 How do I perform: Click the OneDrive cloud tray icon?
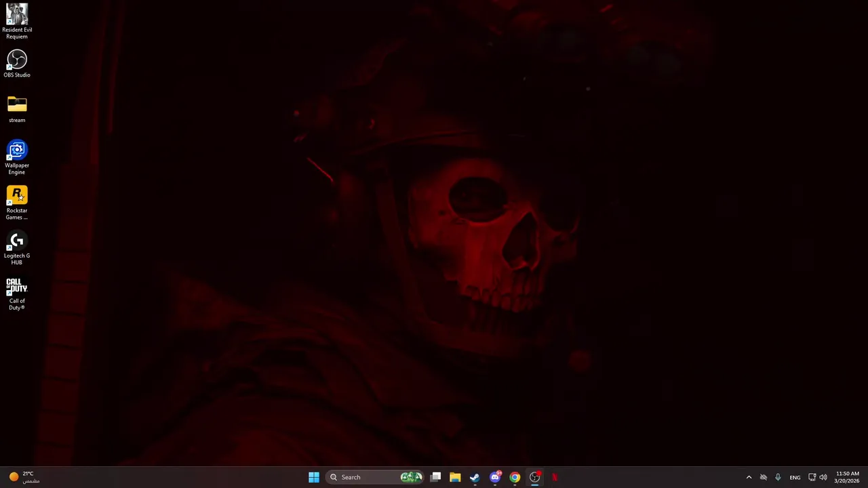[x=764, y=477]
